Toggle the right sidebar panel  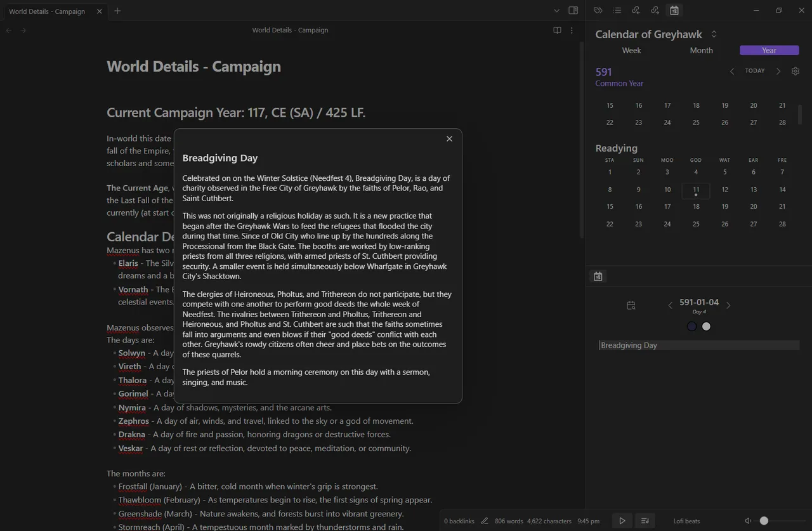[x=573, y=11]
